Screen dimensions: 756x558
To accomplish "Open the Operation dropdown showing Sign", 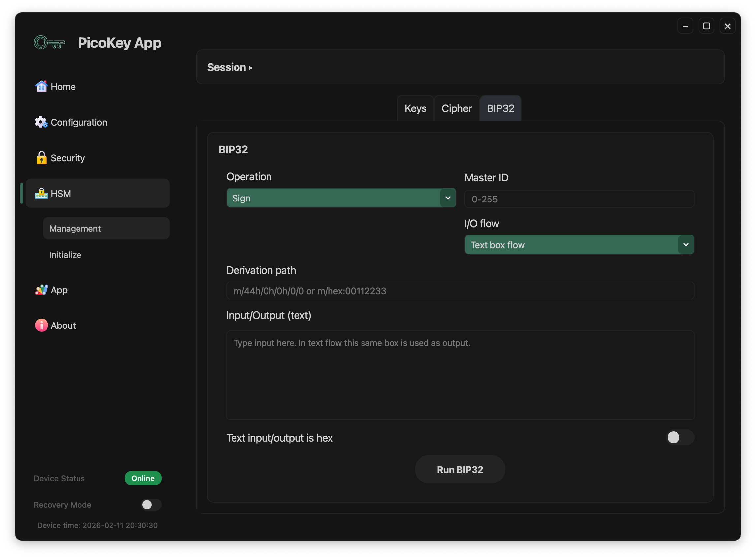I will [341, 198].
